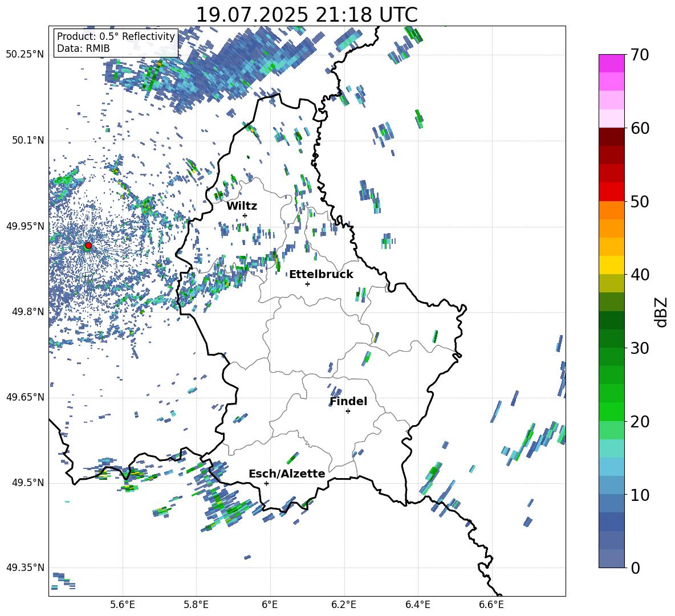675x616 pixels.
Task: Click the orange colorbar segment below 50
Action: click(x=611, y=210)
